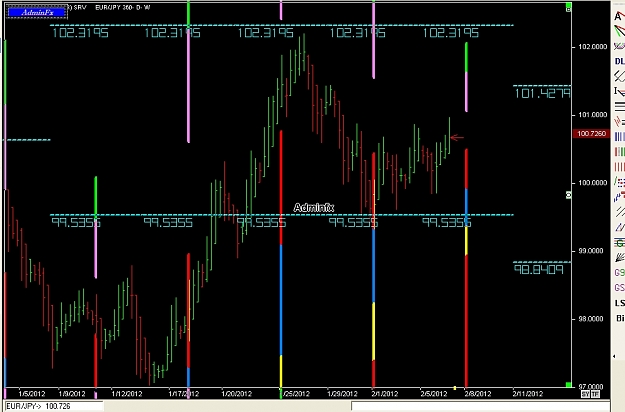The image size is (625, 412).
Task: Click the 2/11/2012 date label
Action: click(x=527, y=394)
